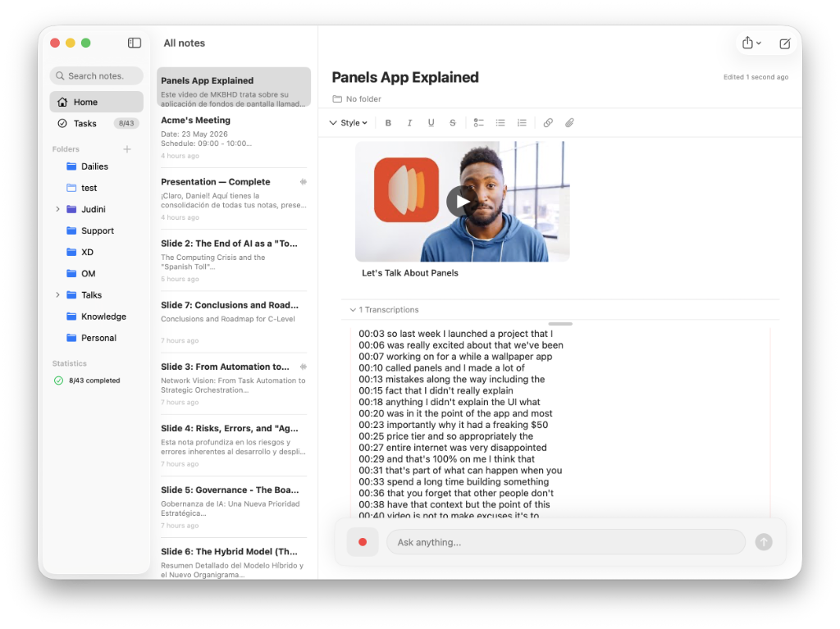This screenshot has height=629, width=840.
Task: Select the Talks folder
Action: (91, 294)
